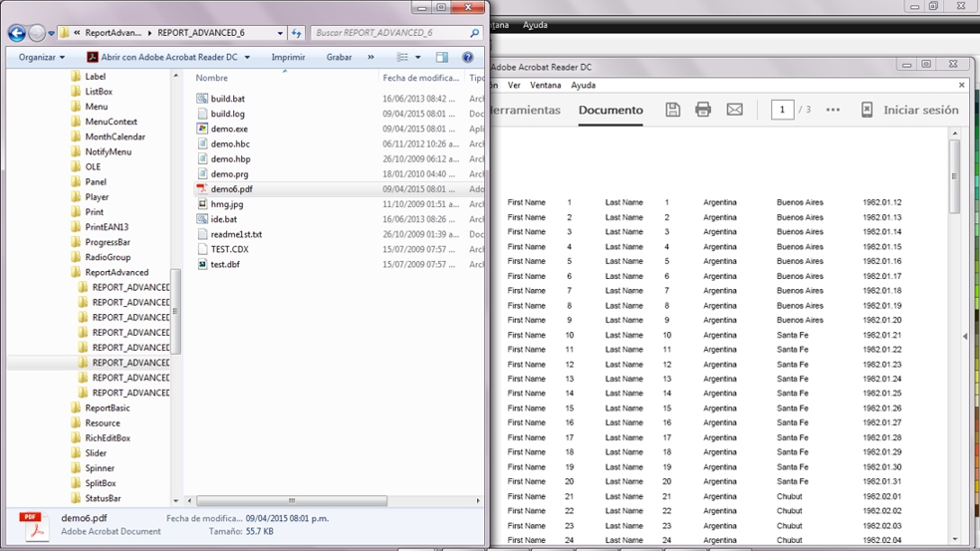Image resolution: width=980 pixels, height=551 pixels.
Task: Open the recent locations dropdown arrow
Action: [x=51, y=33]
